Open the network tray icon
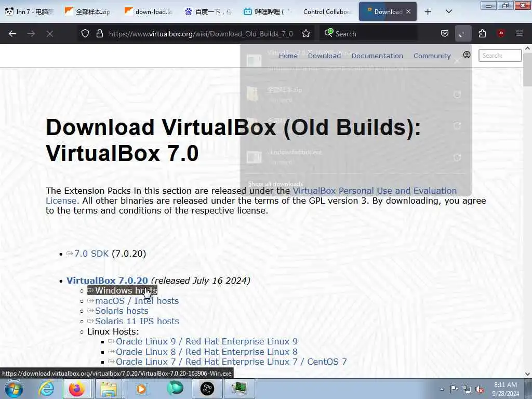 pyautogui.click(x=467, y=389)
